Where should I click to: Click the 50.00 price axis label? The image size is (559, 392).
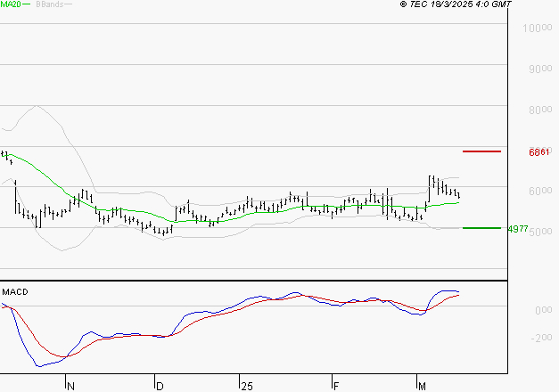[x=540, y=232]
